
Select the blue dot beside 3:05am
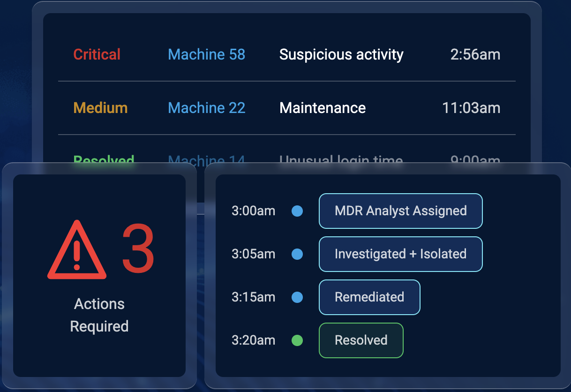(297, 254)
